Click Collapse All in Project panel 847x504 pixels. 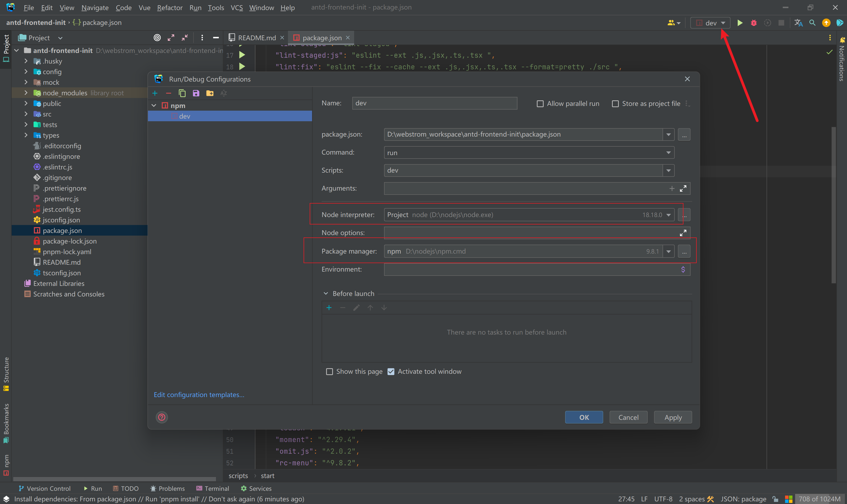185,38
